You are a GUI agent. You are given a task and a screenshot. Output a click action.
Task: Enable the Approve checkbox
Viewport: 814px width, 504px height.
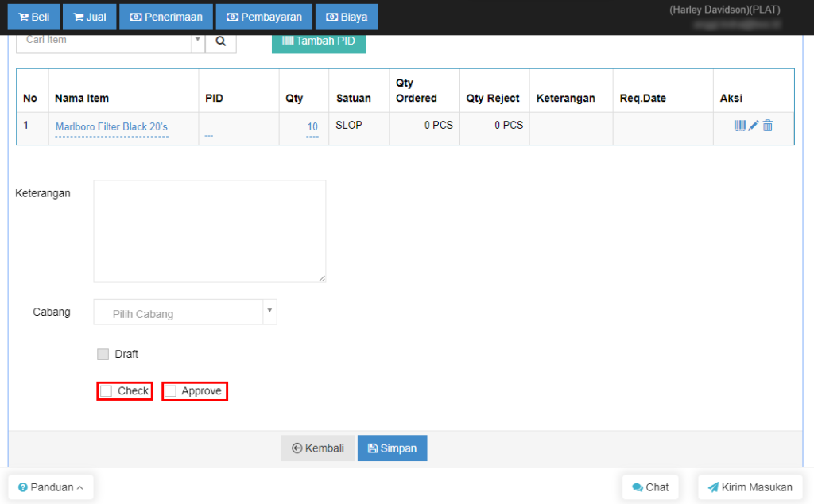pyautogui.click(x=171, y=391)
